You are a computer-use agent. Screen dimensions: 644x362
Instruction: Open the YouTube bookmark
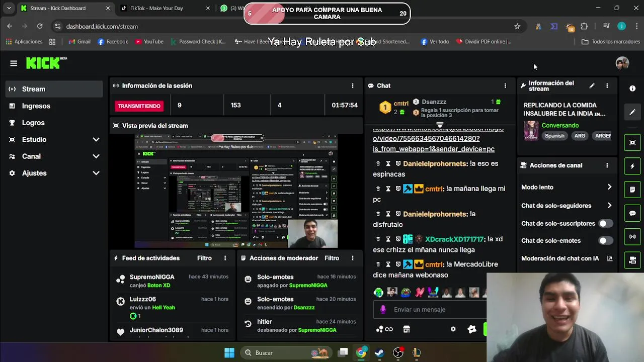click(x=149, y=42)
